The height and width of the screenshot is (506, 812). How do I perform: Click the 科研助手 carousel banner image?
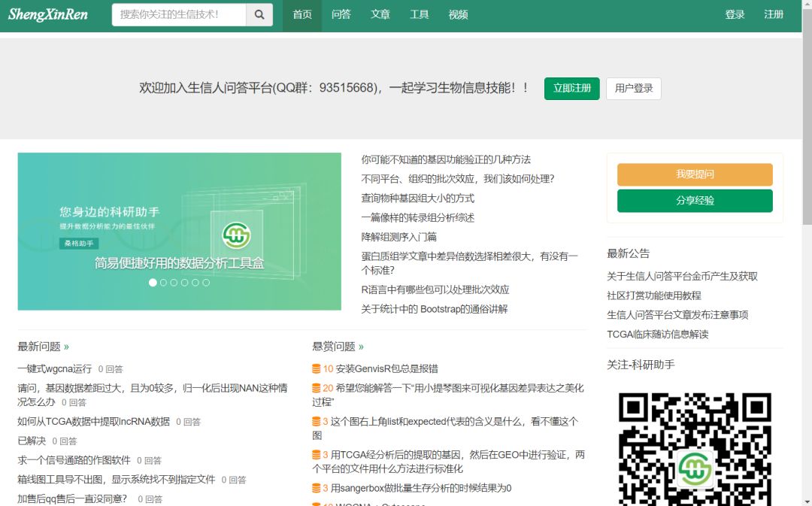coord(179,232)
